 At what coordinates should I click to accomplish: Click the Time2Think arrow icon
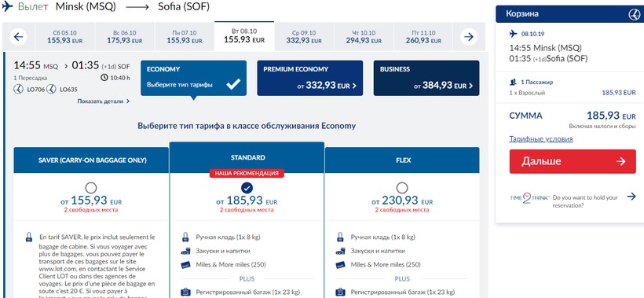[631, 197]
